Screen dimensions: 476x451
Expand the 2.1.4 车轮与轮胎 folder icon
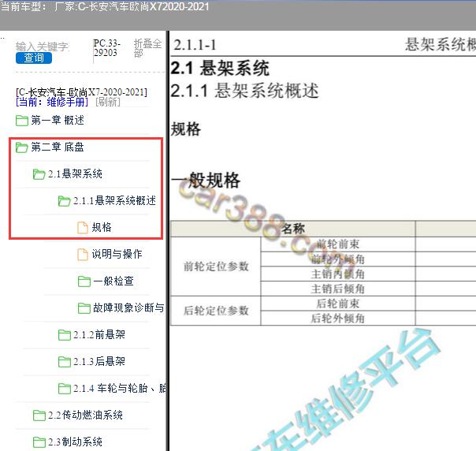point(64,389)
